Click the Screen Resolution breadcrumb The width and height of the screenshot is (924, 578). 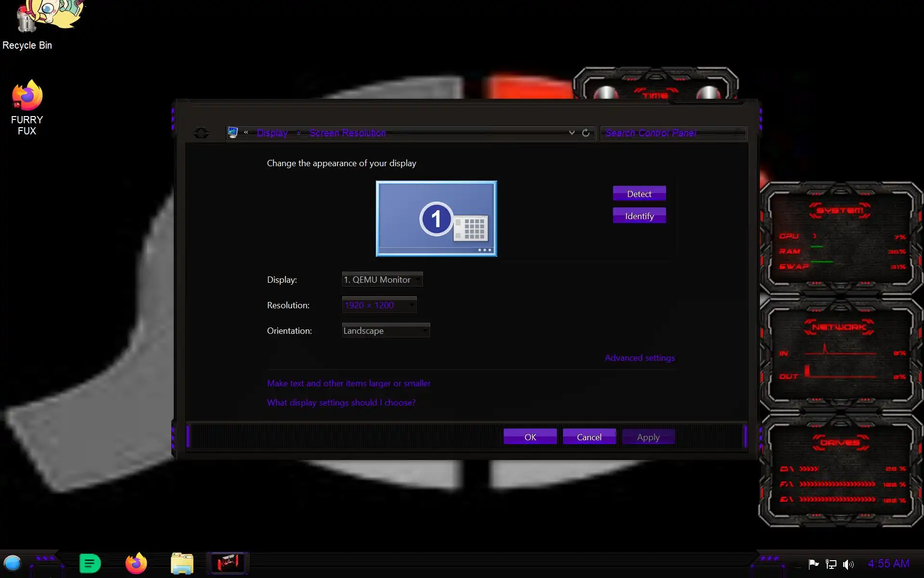(x=347, y=133)
